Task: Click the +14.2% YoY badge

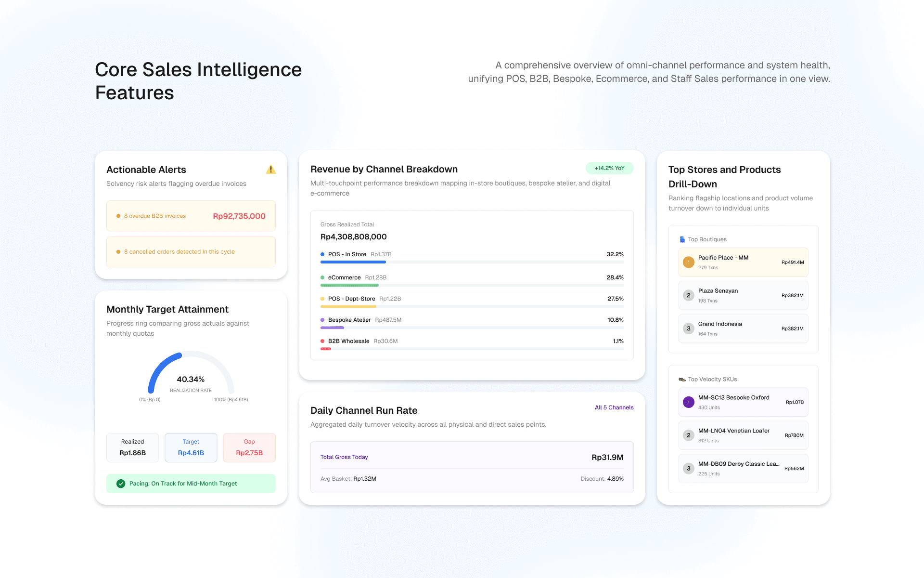Action: click(x=609, y=168)
